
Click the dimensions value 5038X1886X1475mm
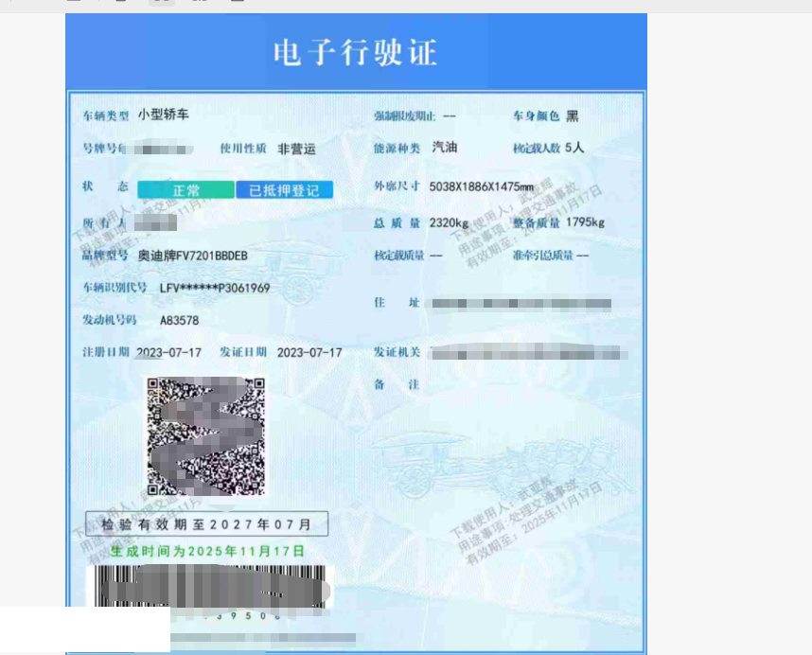tap(482, 186)
